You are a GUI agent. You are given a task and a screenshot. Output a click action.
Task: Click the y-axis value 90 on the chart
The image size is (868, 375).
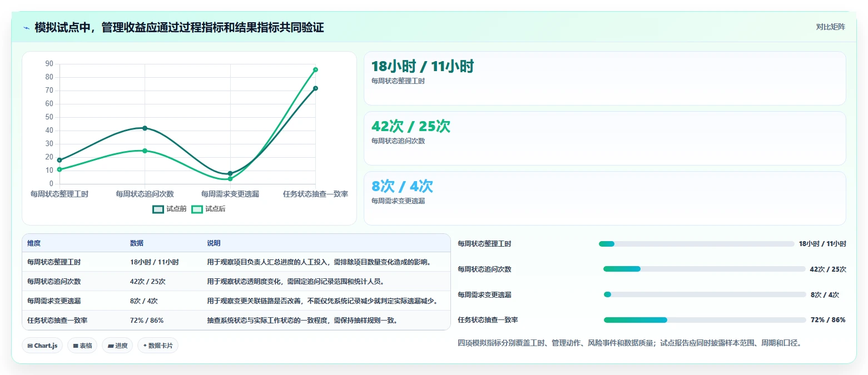49,64
